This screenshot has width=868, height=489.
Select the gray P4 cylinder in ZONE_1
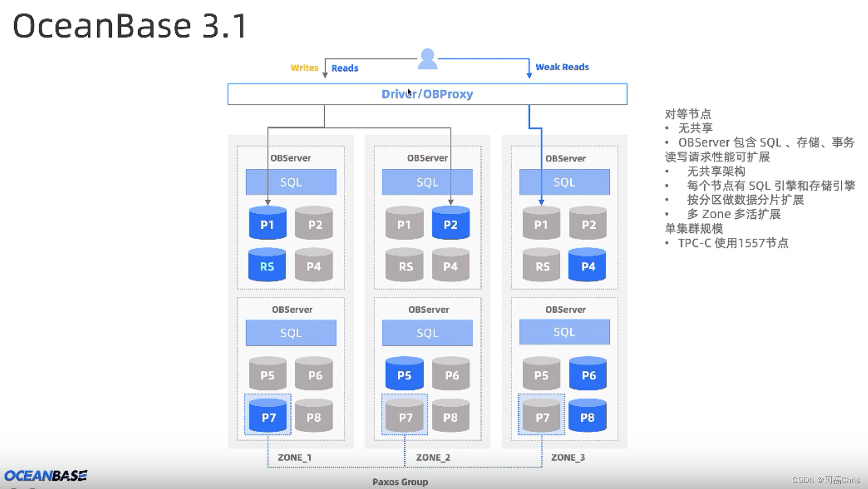[x=314, y=264]
